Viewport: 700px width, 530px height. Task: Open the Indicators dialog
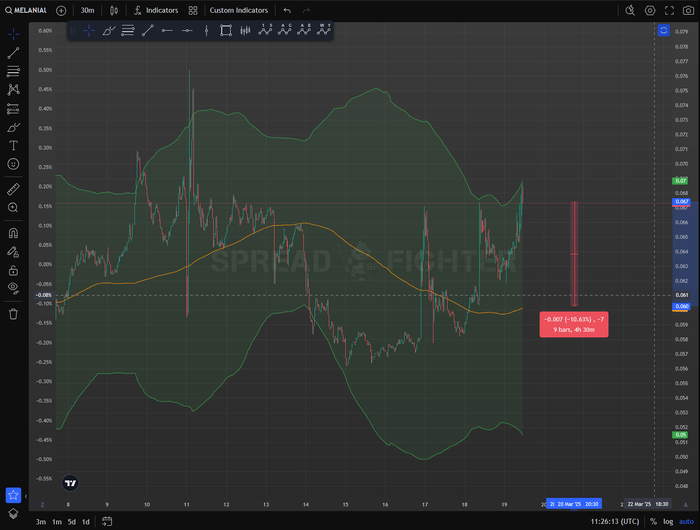click(156, 10)
